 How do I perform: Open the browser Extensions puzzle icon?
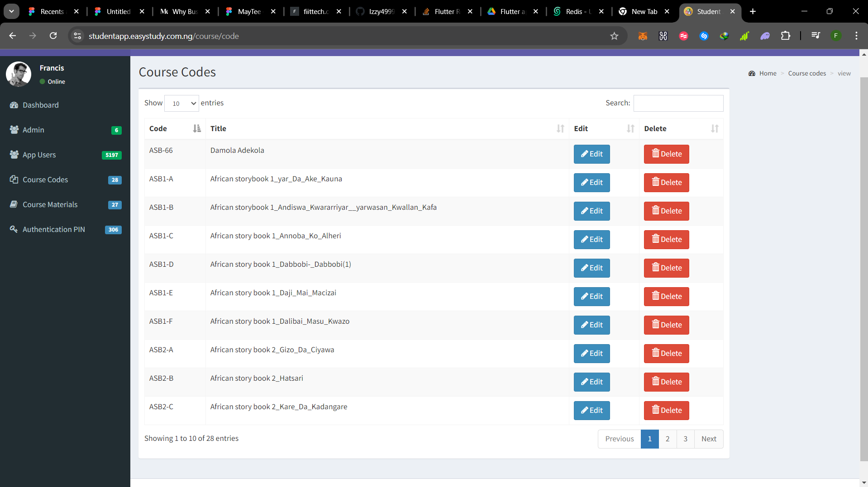tap(786, 36)
